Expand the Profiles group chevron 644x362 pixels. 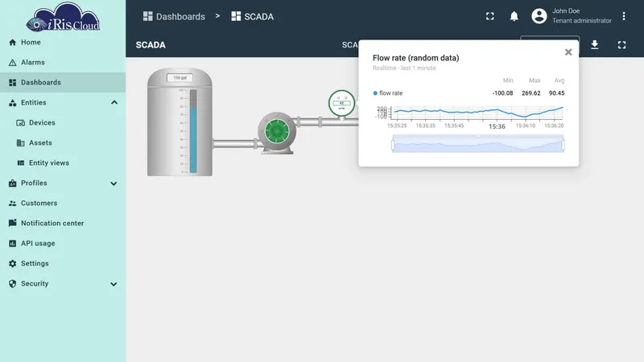coord(114,183)
